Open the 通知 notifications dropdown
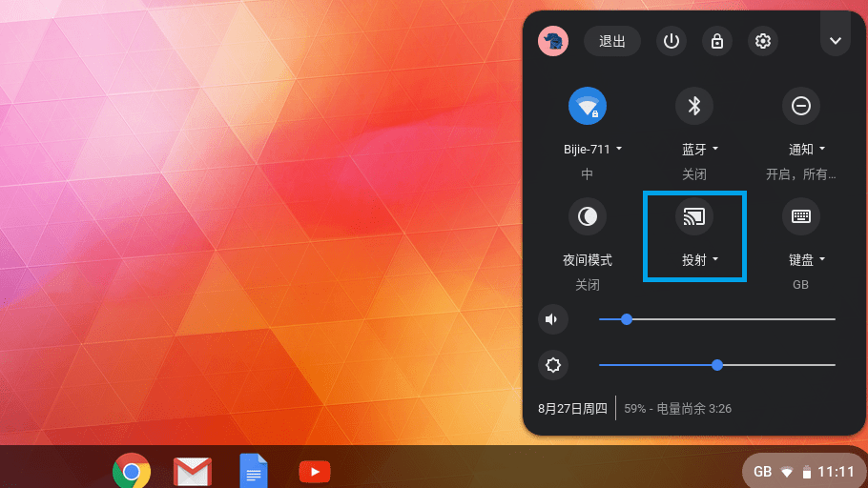 [807, 149]
